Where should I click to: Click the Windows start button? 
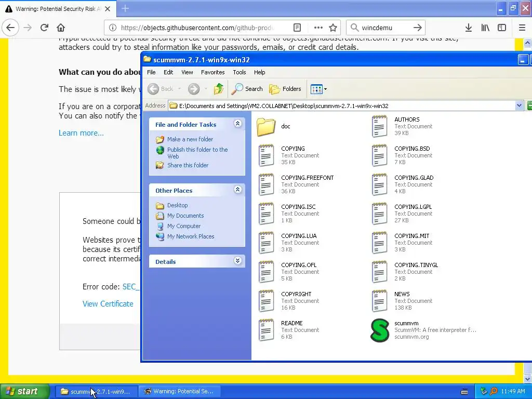coord(25,392)
